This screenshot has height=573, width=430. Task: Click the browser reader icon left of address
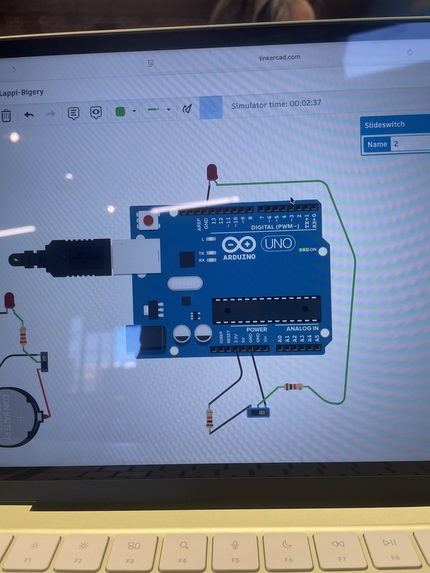tap(151, 63)
